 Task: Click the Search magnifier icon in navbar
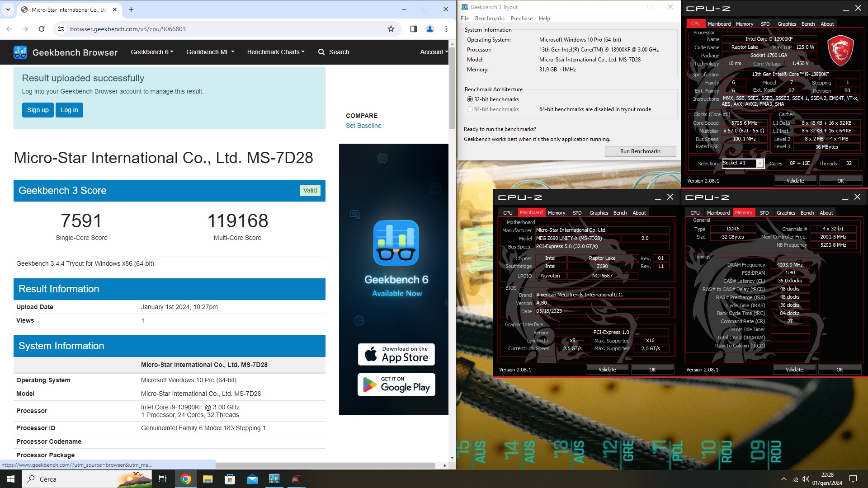tap(321, 52)
